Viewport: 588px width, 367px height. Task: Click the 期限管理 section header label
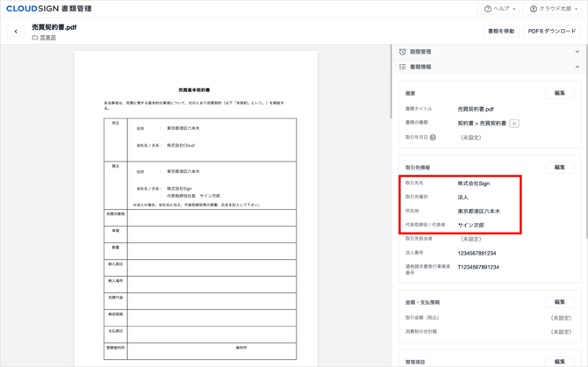click(420, 52)
